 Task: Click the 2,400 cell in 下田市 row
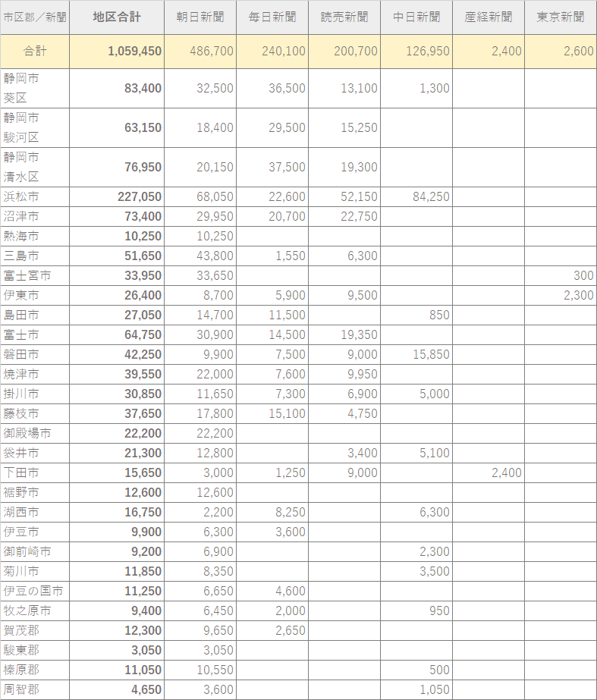point(489,472)
